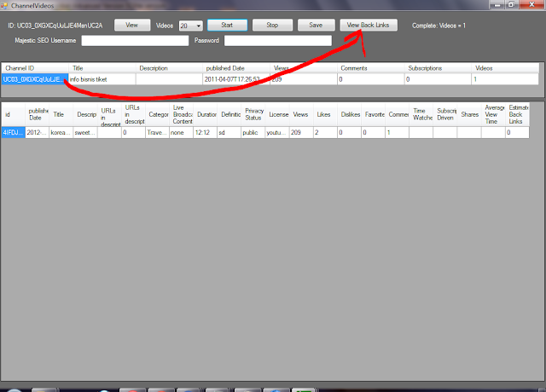
Task: Open the Videos count dropdown
Action: coord(199,26)
